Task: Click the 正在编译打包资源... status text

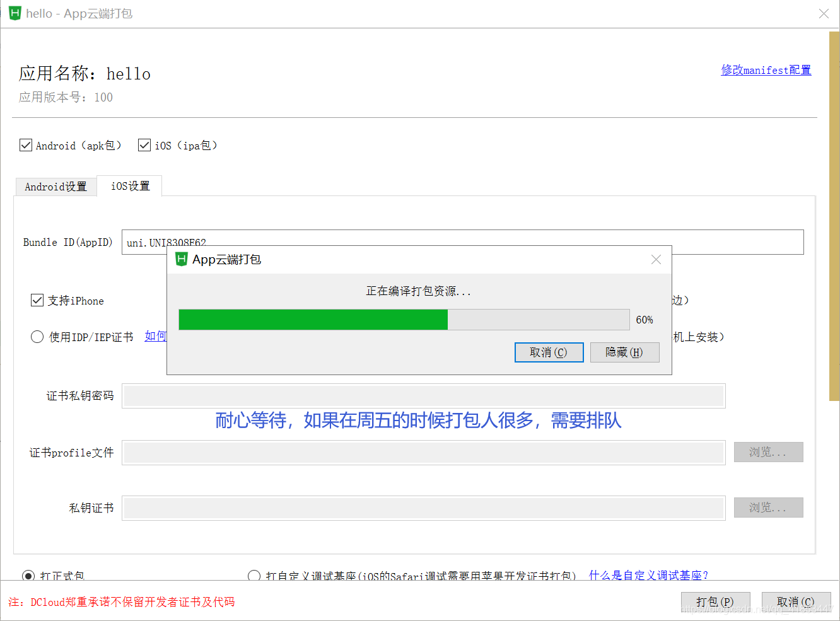Action: 419,291
